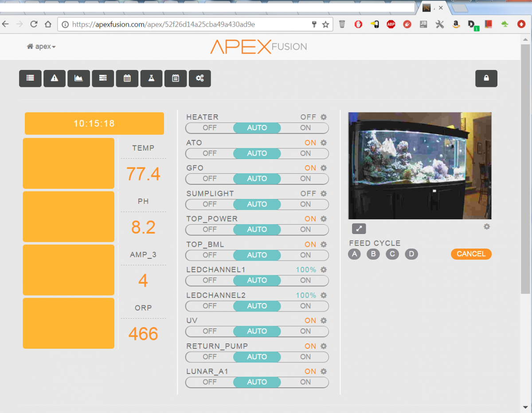Start feed cycle D
This screenshot has width=532, height=413.
click(411, 254)
